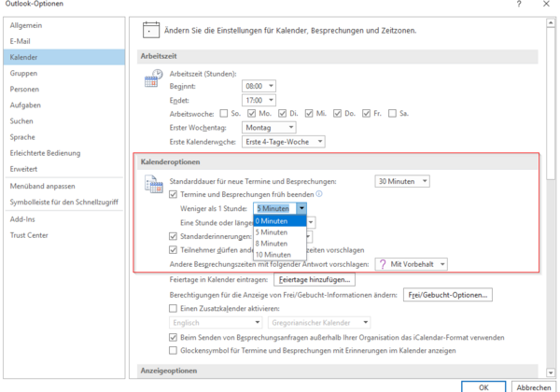Toggle Teilnehmer dürfen andere Zeiten vorschlagen checkbox

(x=173, y=250)
